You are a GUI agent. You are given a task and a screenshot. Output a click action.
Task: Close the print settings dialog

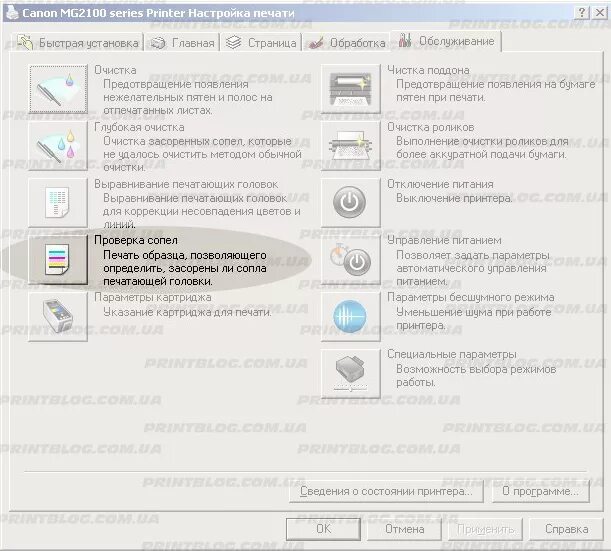pos(599,12)
